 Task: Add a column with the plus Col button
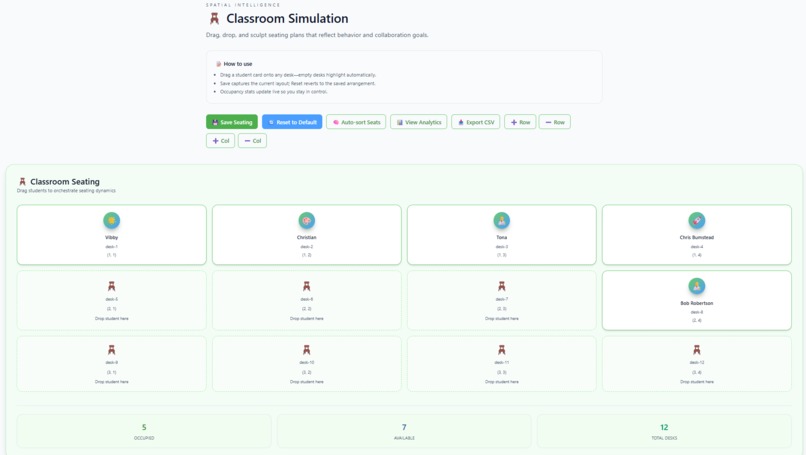pos(221,140)
